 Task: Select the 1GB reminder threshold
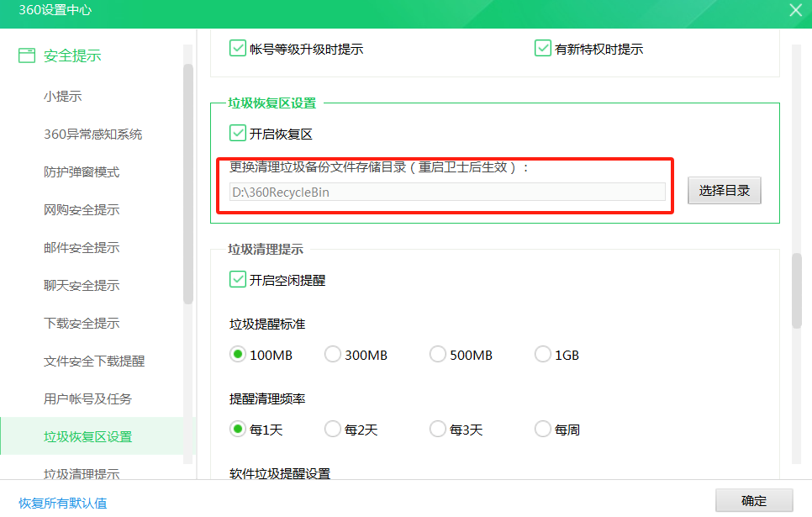[543, 355]
